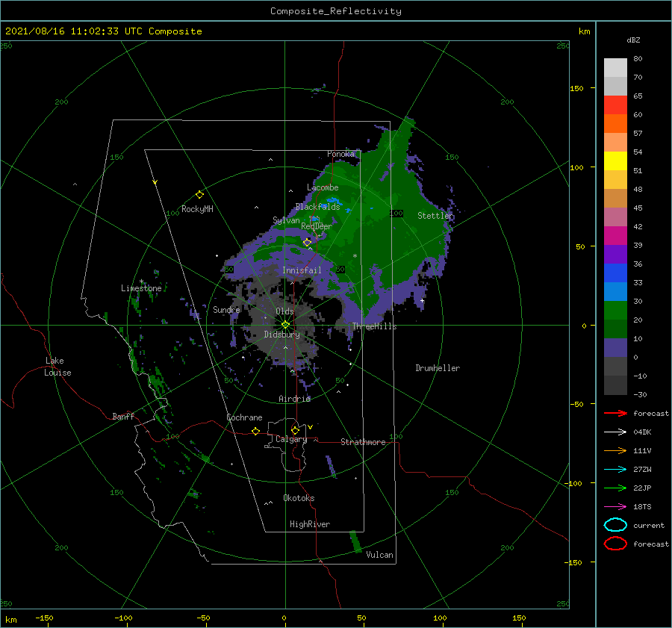Click the Olds city label
Viewport: 672px width, 628px height.
click(x=284, y=311)
